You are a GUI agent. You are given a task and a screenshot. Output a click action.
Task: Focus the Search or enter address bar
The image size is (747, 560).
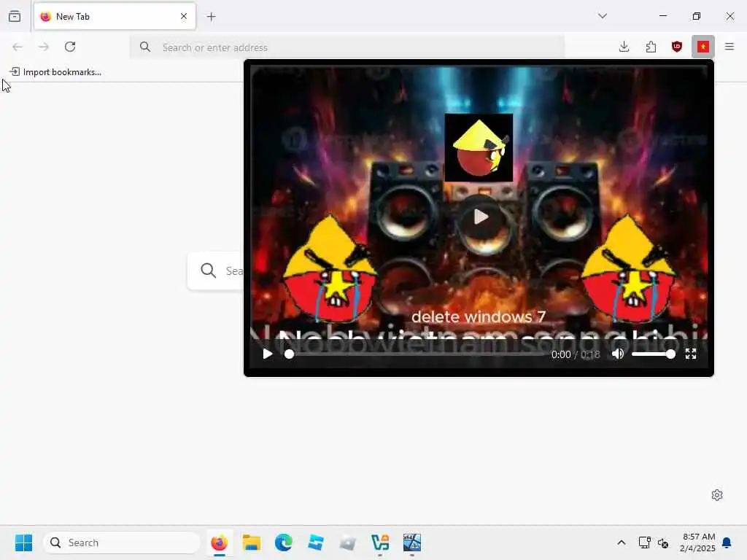(347, 47)
